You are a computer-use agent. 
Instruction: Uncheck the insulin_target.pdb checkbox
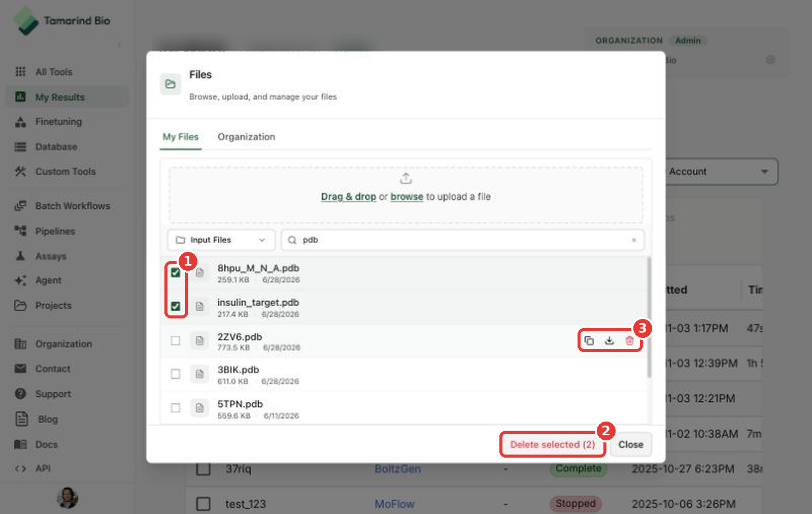[x=176, y=306]
